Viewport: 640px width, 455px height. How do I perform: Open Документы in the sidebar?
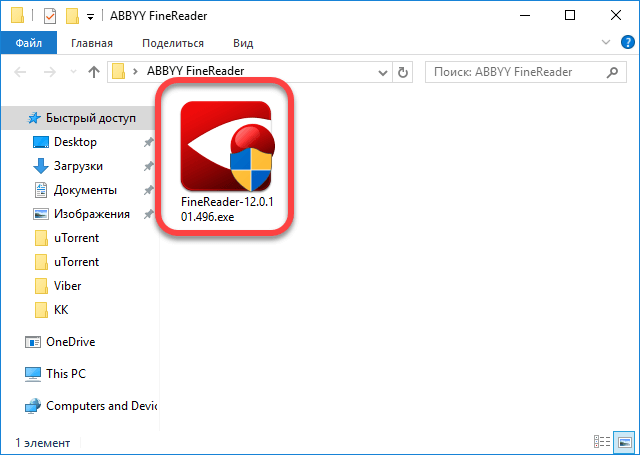click(85, 190)
